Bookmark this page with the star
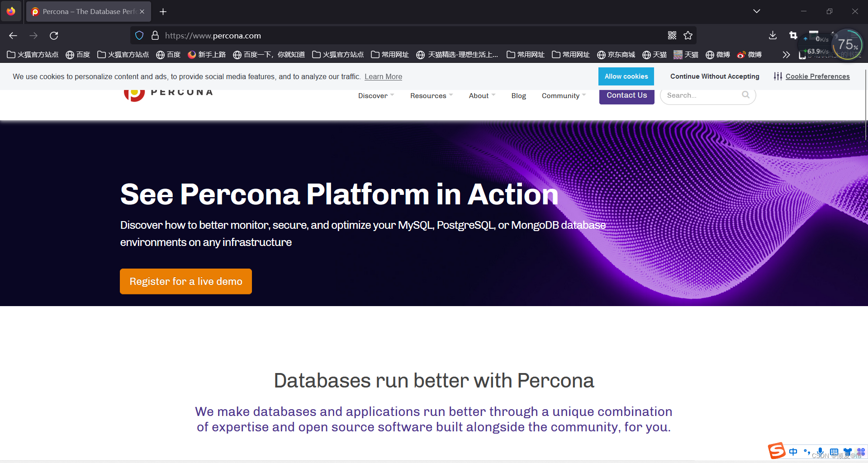 [x=688, y=35]
